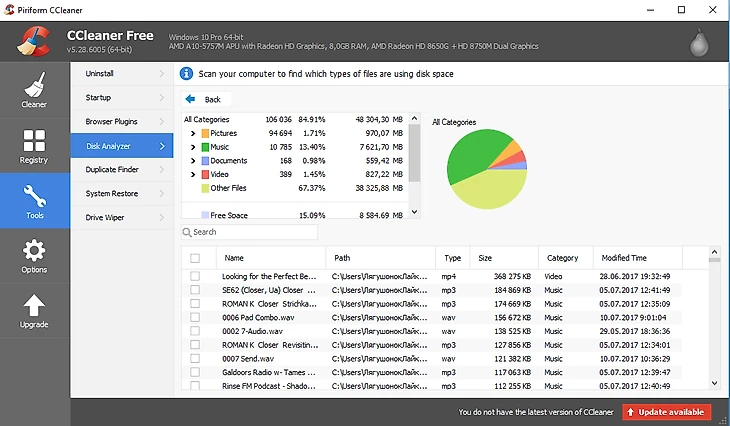Viewport: 730px width, 426px height.
Task: Click into the Search field
Action: (254, 232)
